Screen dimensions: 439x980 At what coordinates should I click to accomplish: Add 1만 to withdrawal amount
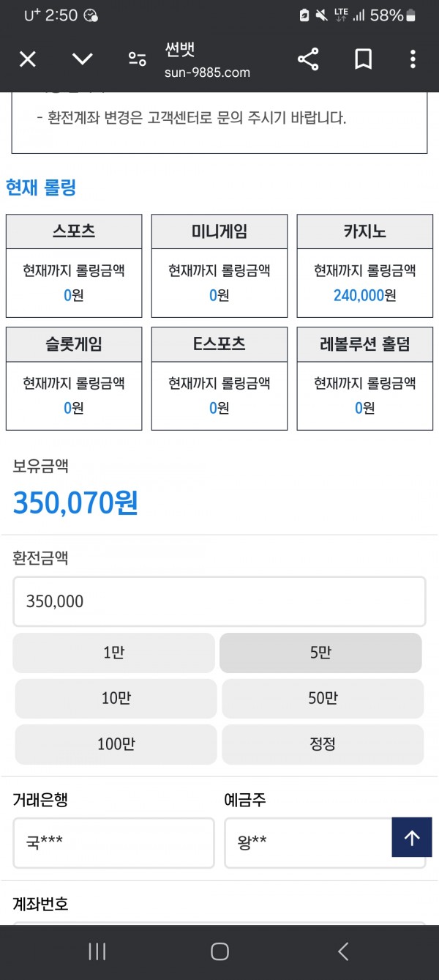[113, 653]
